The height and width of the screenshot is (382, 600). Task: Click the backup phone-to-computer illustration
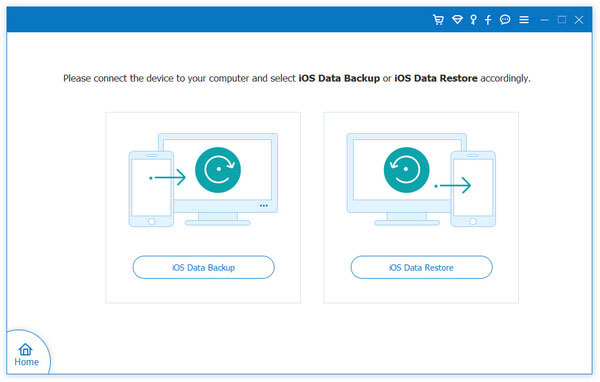tap(203, 180)
